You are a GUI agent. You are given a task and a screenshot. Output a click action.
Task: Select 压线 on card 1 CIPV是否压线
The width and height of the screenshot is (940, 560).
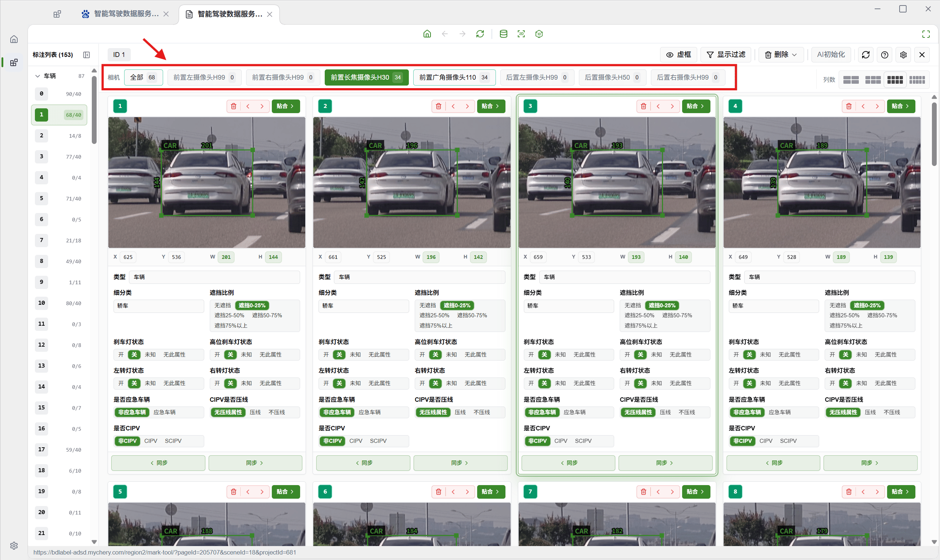click(x=255, y=412)
